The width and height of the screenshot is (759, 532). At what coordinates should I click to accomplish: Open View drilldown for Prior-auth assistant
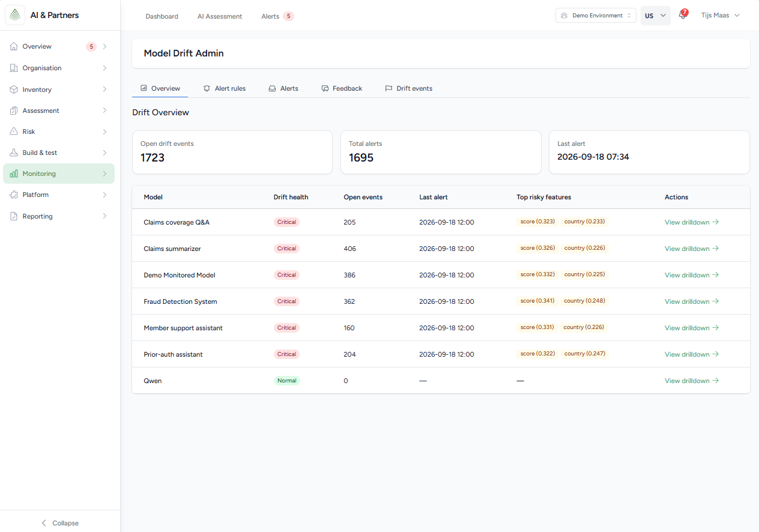[x=692, y=354]
